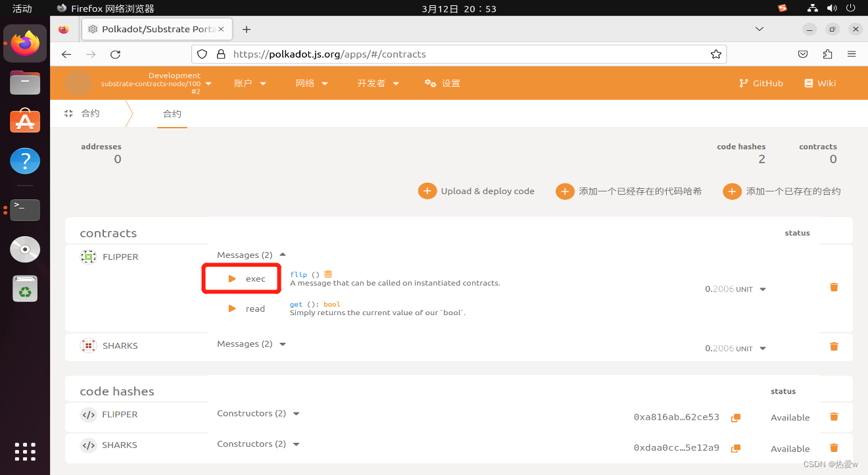Click the 合约 section icon in breadcrumb
The width and height of the screenshot is (868, 475).
click(68, 114)
